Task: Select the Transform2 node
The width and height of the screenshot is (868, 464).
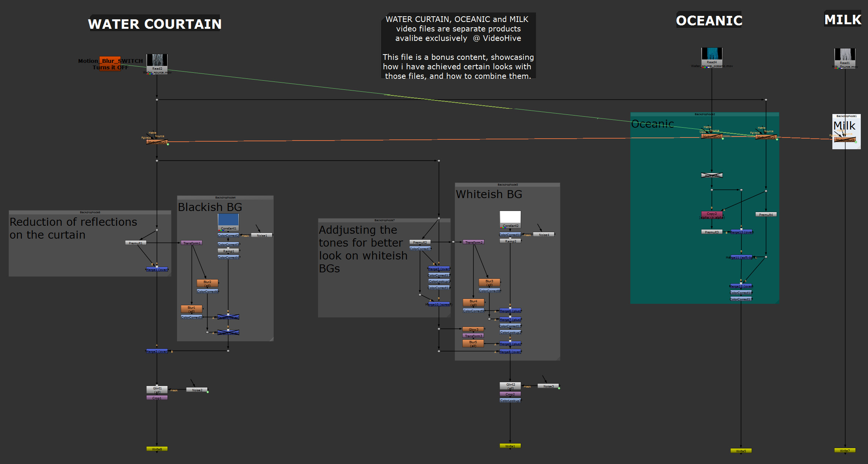Action: pyautogui.click(x=473, y=242)
